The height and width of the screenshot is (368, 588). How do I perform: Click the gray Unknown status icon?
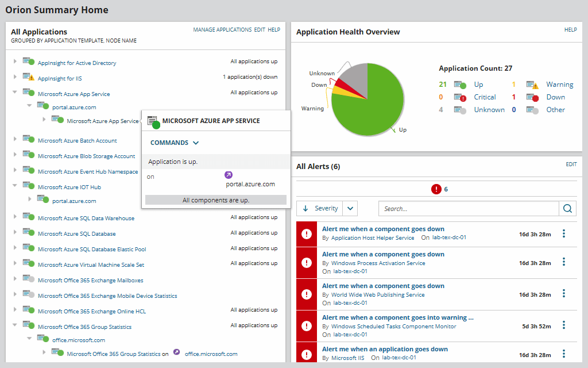(461, 109)
